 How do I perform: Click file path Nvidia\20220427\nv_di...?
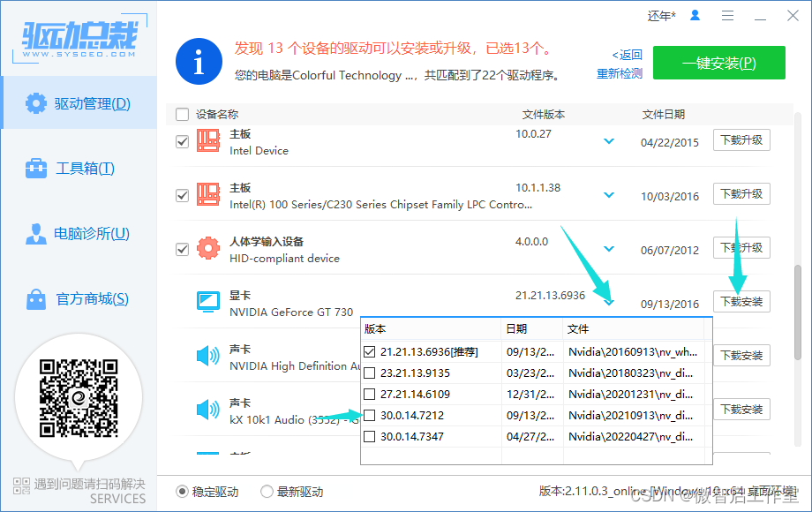point(631,437)
